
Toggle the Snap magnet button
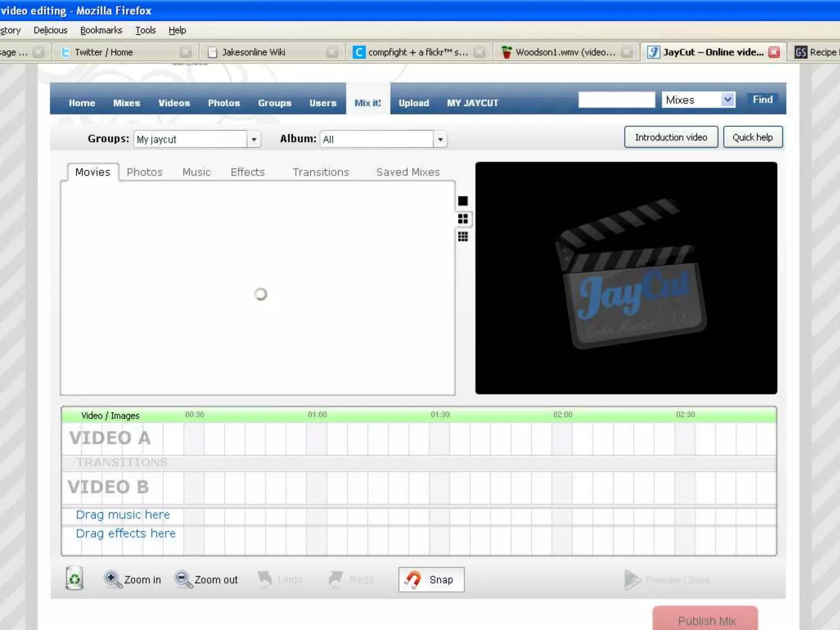coord(431,580)
